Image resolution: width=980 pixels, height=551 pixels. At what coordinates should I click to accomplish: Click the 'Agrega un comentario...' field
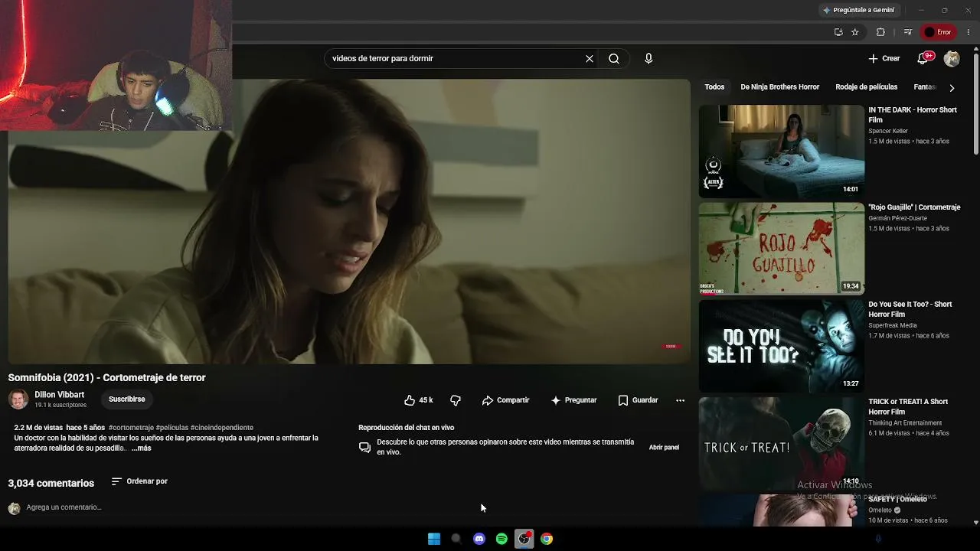[x=64, y=507]
